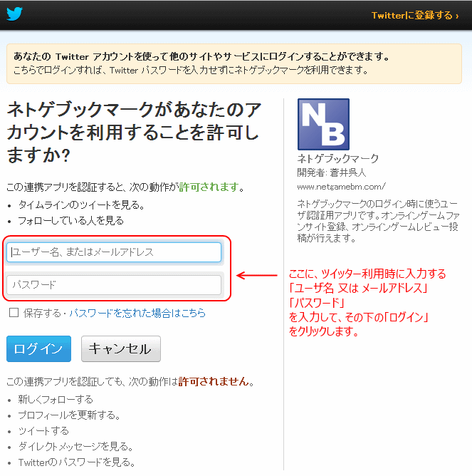Open the パスワードを忘れた場合はこちら link
472x476 pixels.
coord(137,313)
